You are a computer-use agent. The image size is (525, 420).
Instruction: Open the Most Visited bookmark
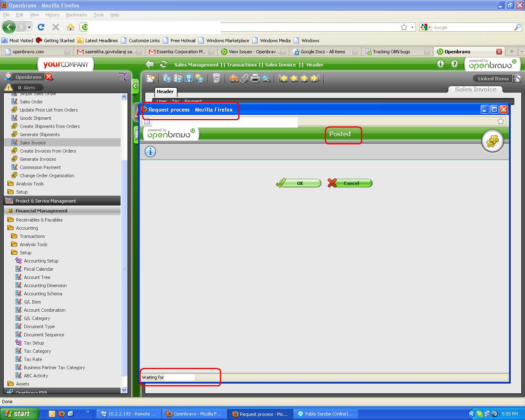[x=17, y=41]
